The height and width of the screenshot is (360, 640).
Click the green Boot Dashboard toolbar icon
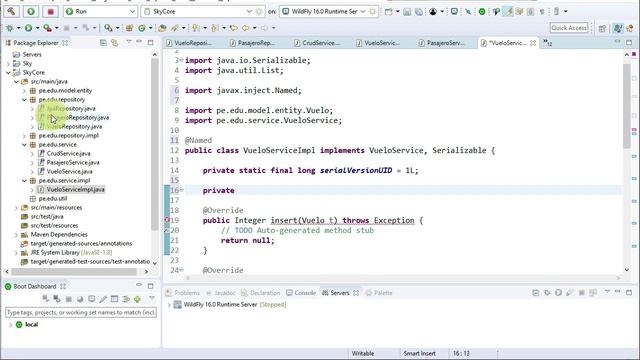[482, 12]
